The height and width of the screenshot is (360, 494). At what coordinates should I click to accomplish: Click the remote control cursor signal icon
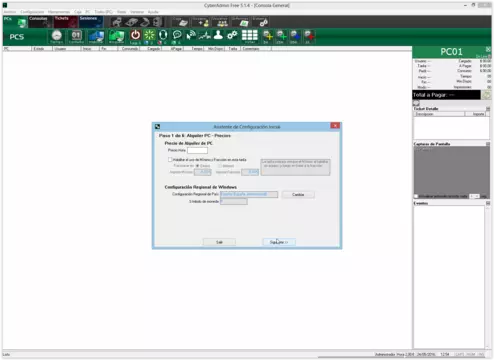[191, 35]
